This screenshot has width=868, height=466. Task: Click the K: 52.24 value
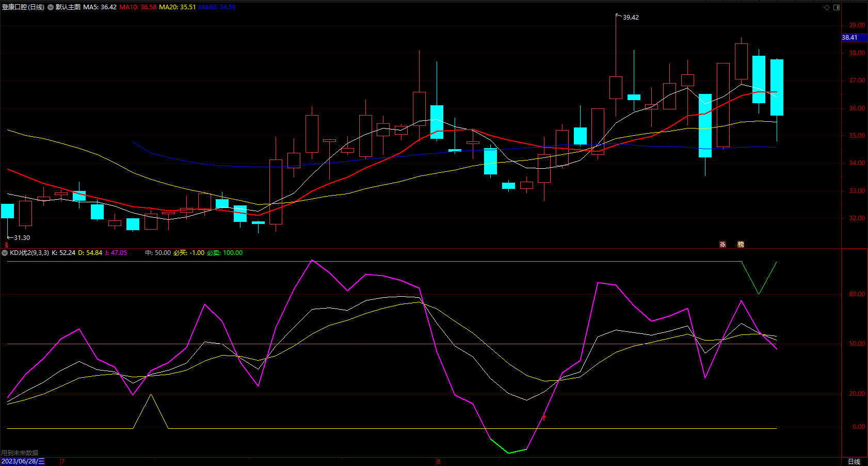[63, 253]
